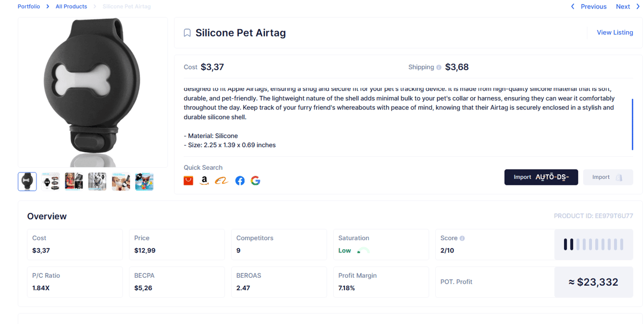Click the Material: Silicone line
This screenshot has height=324, width=644.
click(x=211, y=136)
